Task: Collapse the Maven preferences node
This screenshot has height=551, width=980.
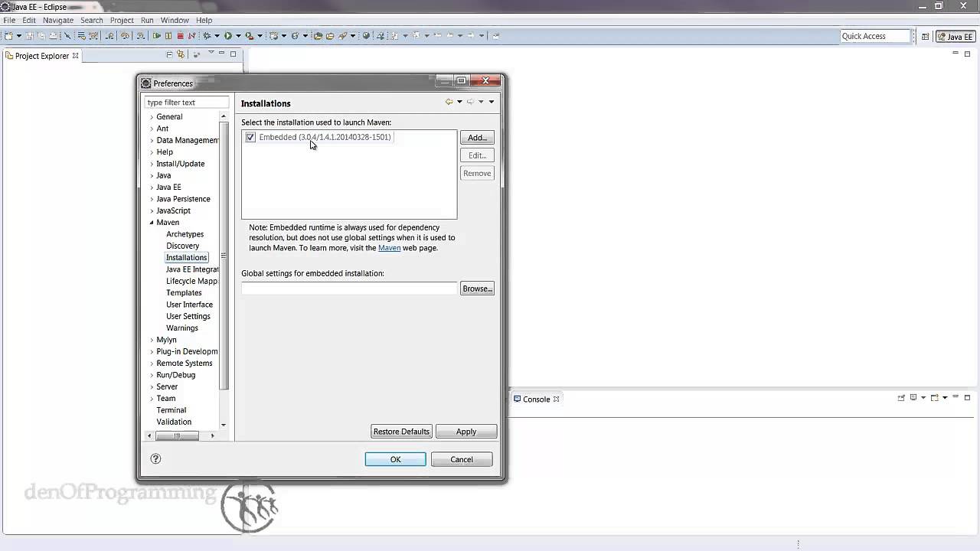Action: [152, 223]
